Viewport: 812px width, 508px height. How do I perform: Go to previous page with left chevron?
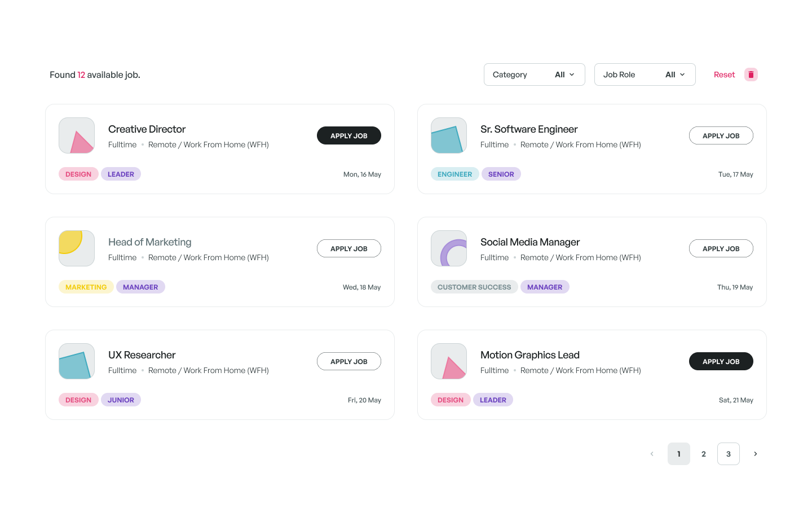[x=652, y=454]
